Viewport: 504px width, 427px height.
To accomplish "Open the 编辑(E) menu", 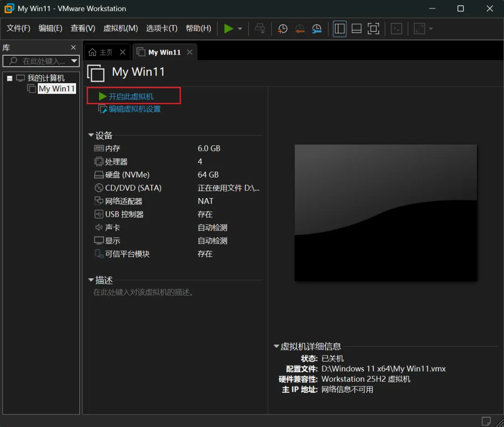I will (50, 28).
